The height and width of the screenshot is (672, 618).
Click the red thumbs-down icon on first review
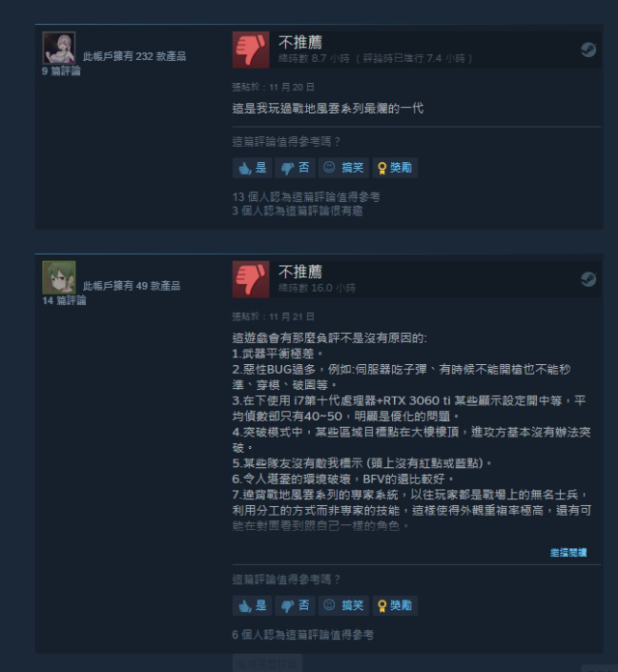point(251,49)
